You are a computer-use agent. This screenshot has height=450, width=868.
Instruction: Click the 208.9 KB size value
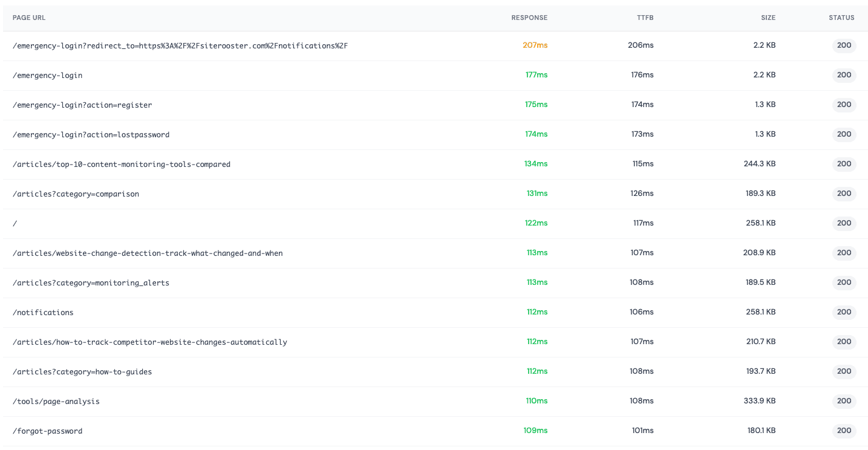tap(760, 253)
